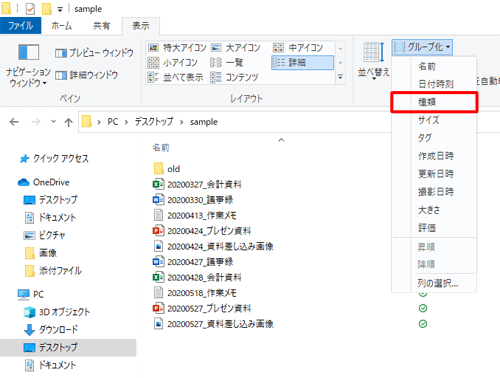Group by 種類

coord(434,102)
